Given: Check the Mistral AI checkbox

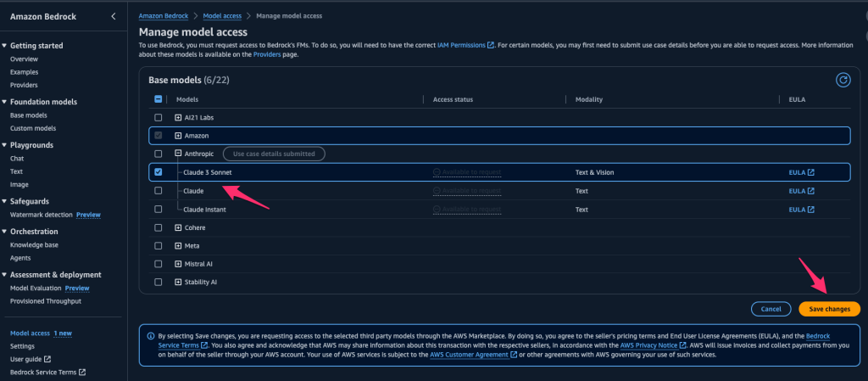Looking at the screenshot, I should (x=159, y=264).
